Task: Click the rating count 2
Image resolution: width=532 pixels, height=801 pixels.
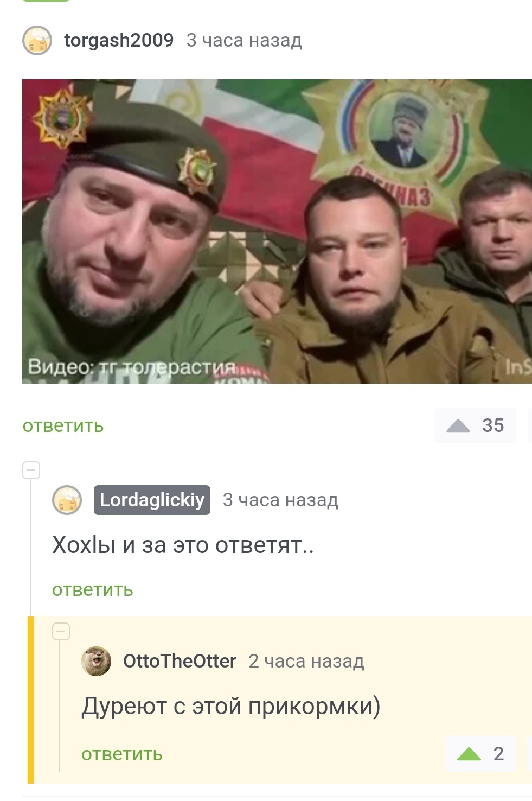Action: [498, 753]
